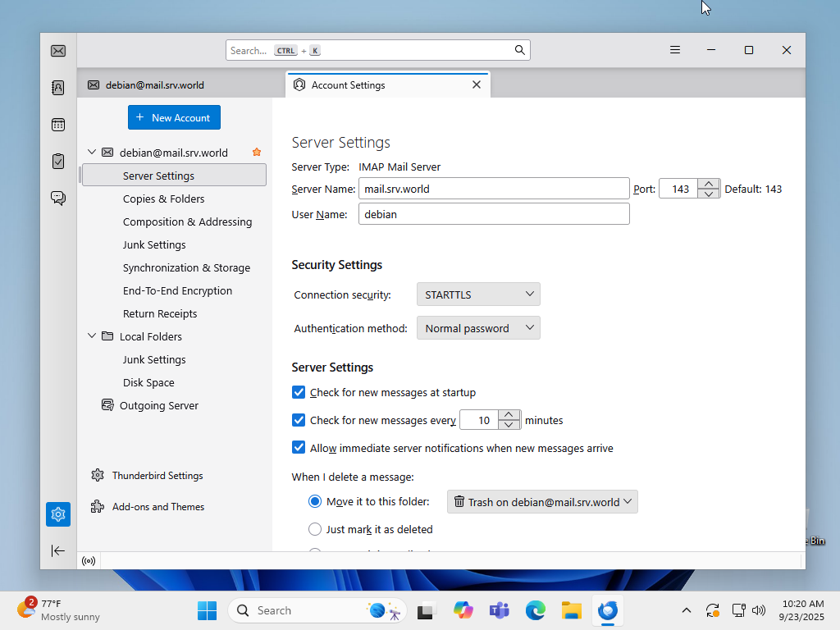This screenshot has width=840, height=630.
Task: Open the Mail space icon
Action: pos(58,51)
